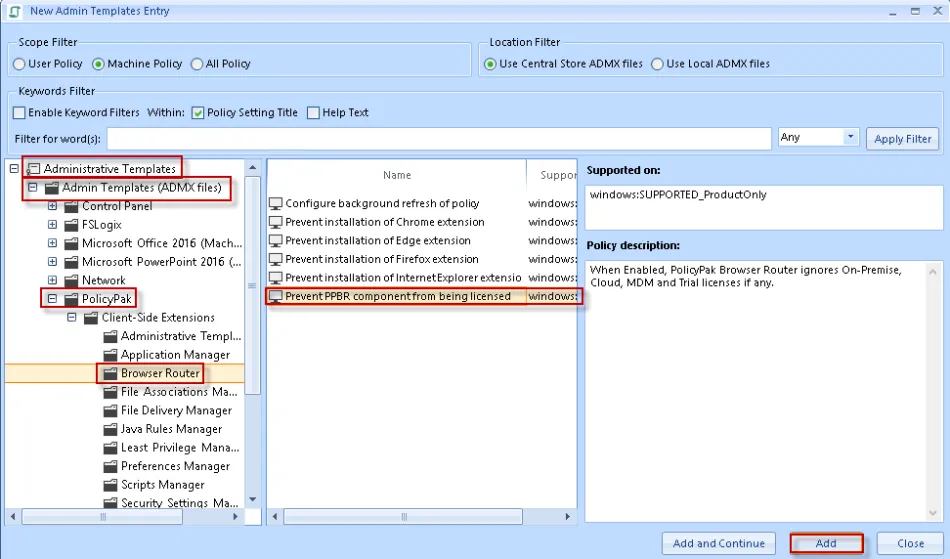Image resolution: width=950 pixels, height=559 pixels.
Task: Select the User Policy radio button
Action: click(19, 64)
